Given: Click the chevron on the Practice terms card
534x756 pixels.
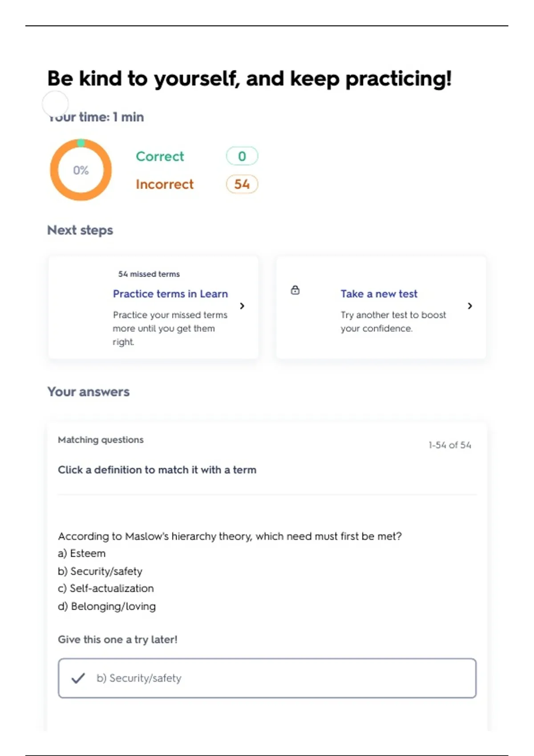Looking at the screenshot, I should point(242,306).
